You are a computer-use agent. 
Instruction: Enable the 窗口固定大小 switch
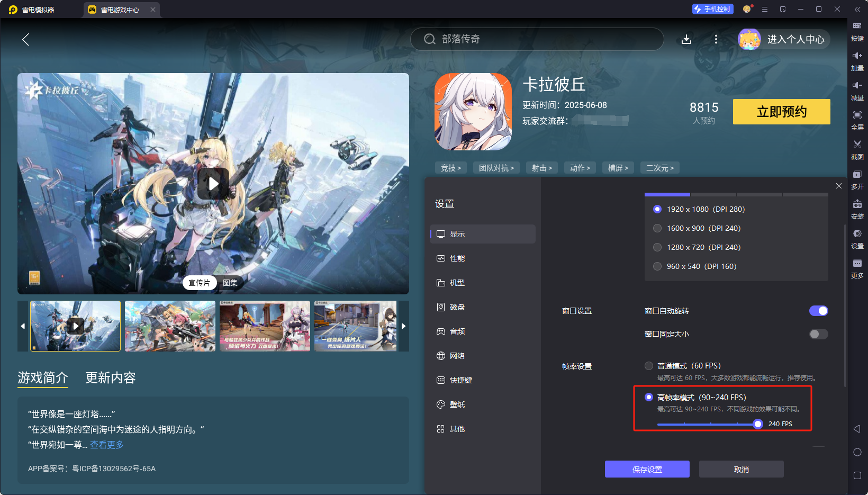(x=818, y=334)
